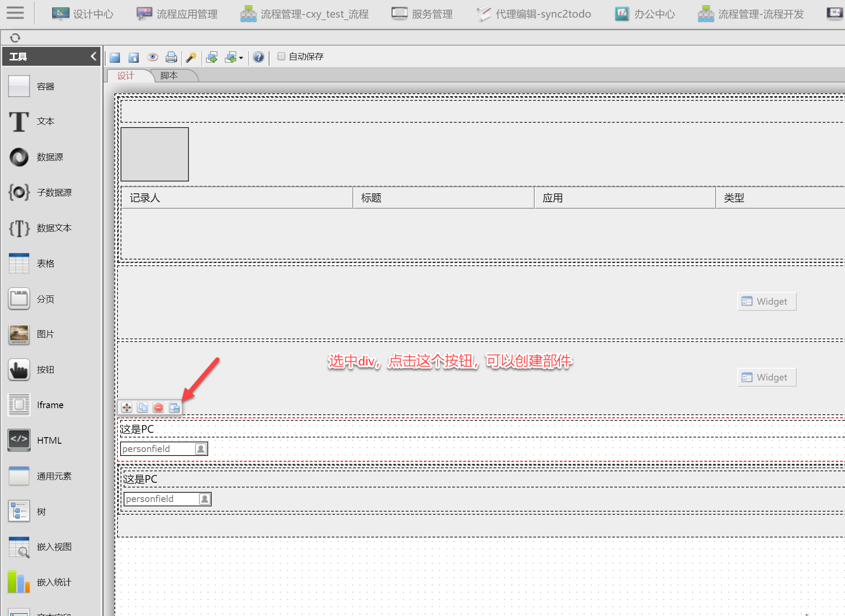Viewport: 845px width, 616px height.
Task: Click the lower Widget button
Action: (x=767, y=377)
